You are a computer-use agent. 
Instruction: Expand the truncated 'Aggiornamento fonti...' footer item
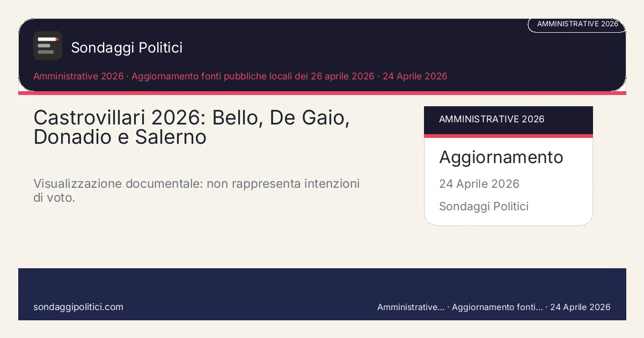pos(497,307)
